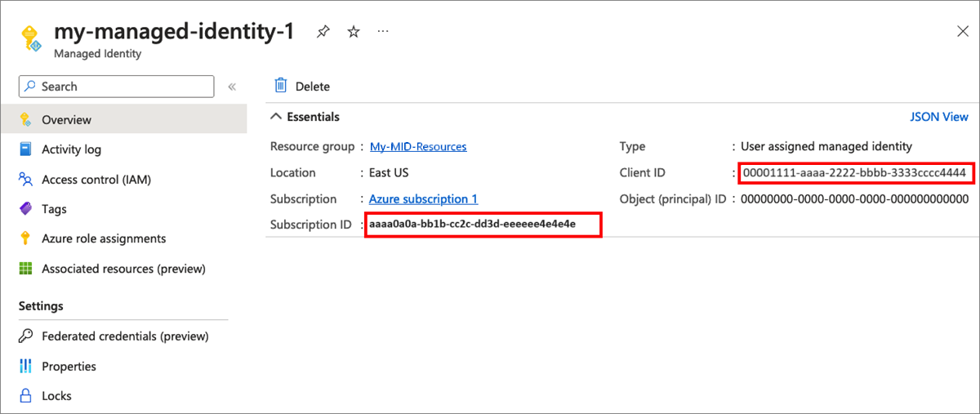Switch to JSON View

tap(939, 117)
